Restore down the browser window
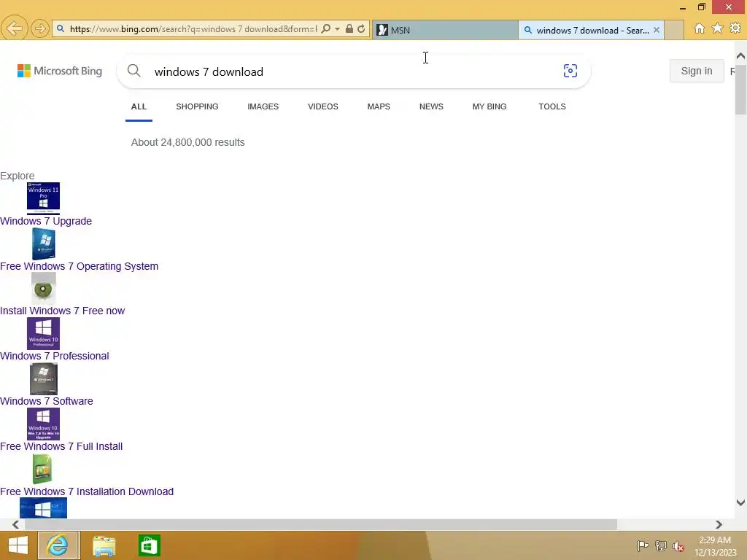This screenshot has width=747, height=560. tap(701, 7)
